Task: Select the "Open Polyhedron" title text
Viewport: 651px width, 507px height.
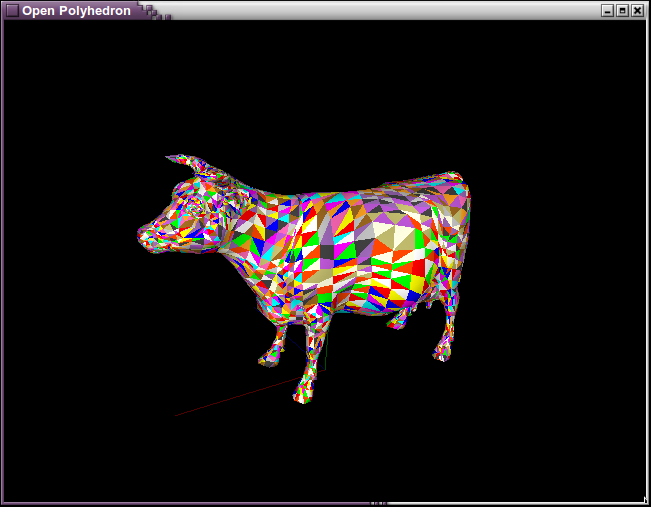Action: (76, 11)
